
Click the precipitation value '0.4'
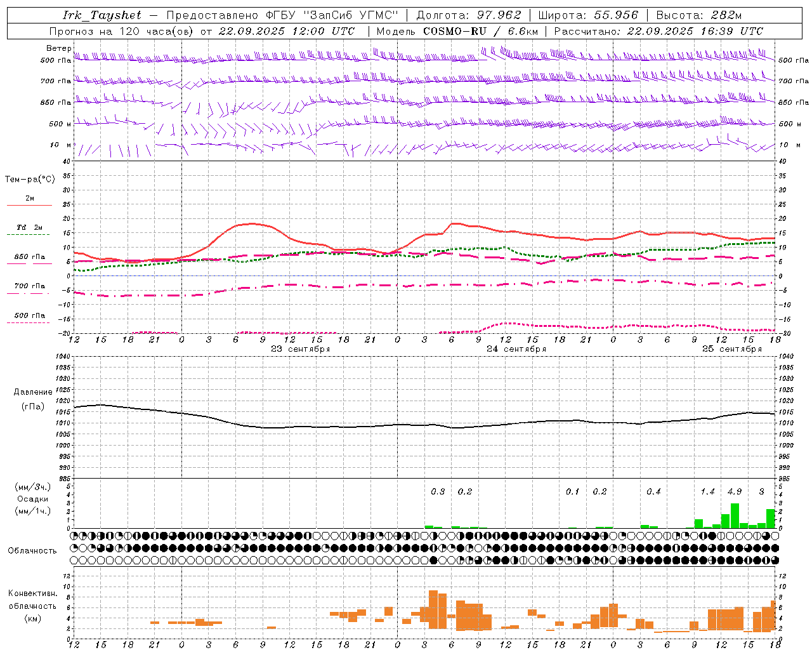[x=653, y=491]
